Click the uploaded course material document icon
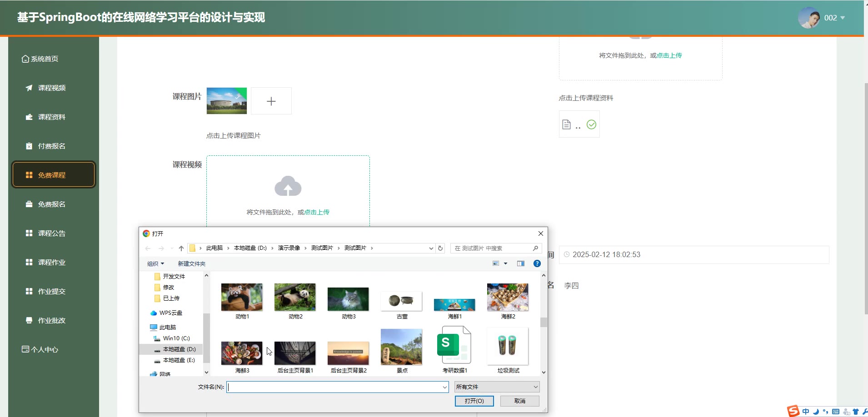 pyautogui.click(x=566, y=124)
